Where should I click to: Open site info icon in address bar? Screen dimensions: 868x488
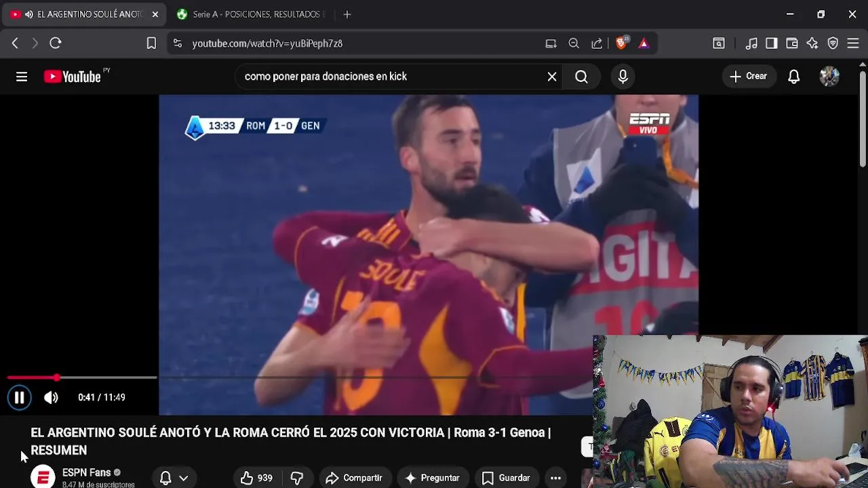pos(178,43)
